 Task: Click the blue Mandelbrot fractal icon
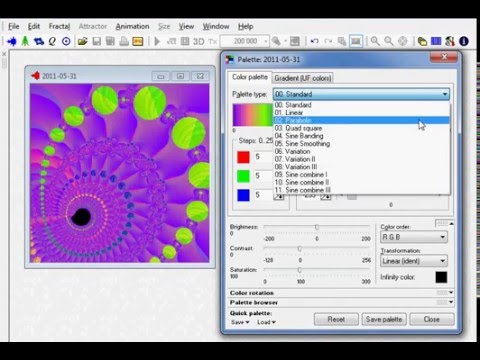tap(12, 41)
